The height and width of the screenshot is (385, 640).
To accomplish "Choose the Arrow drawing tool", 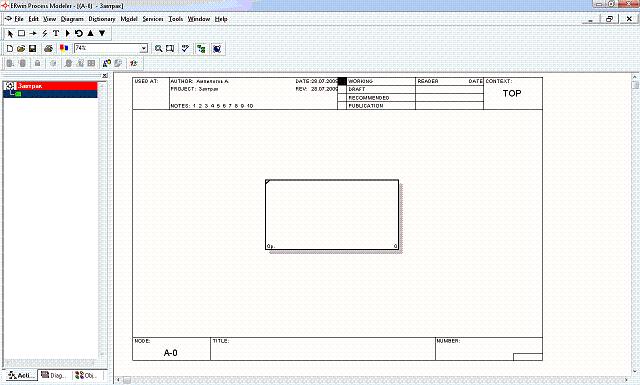I will point(33,33).
